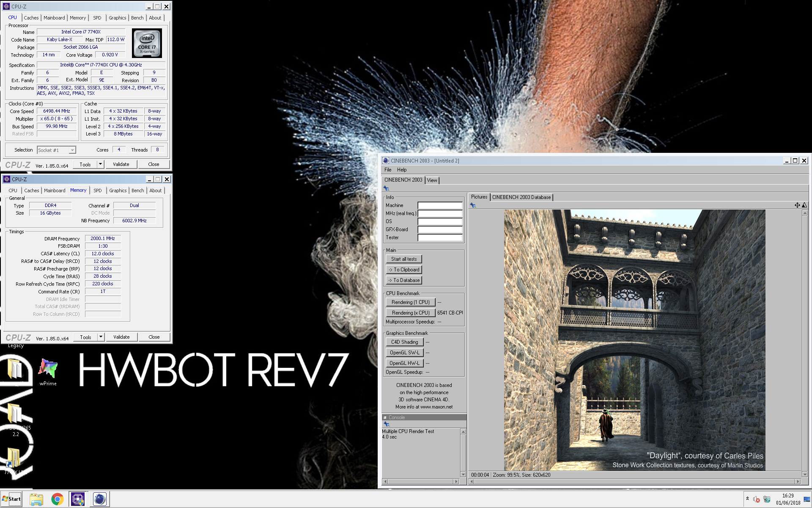This screenshot has width=812, height=508.
Task: Click the Console scrollbar down arrow
Action: pos(463,475)
